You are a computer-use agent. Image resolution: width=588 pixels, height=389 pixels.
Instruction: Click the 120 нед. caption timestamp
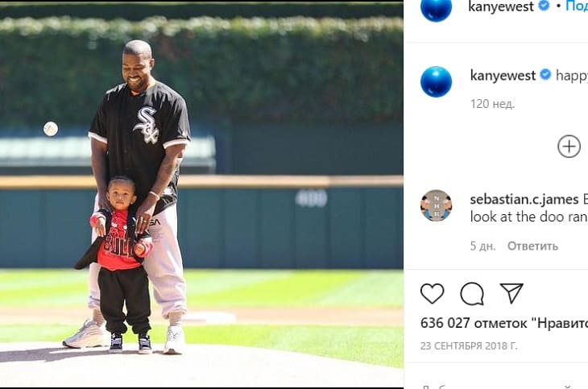tap(492, 104)
